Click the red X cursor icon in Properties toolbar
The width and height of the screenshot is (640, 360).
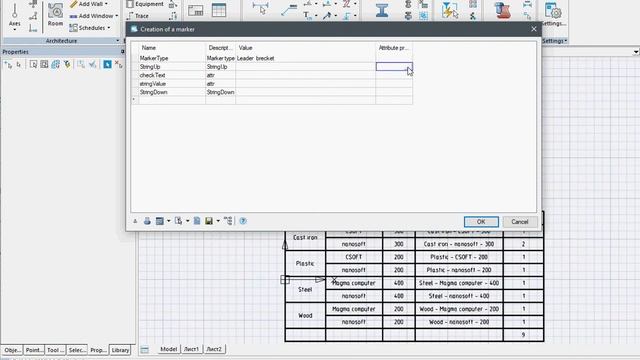point(118,64)
